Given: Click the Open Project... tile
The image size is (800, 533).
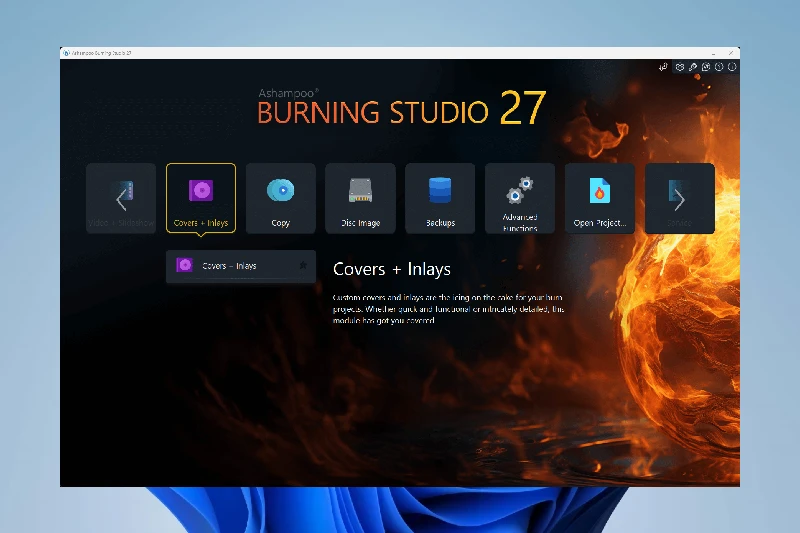Looking at the screenshot, I should point(600,198).
